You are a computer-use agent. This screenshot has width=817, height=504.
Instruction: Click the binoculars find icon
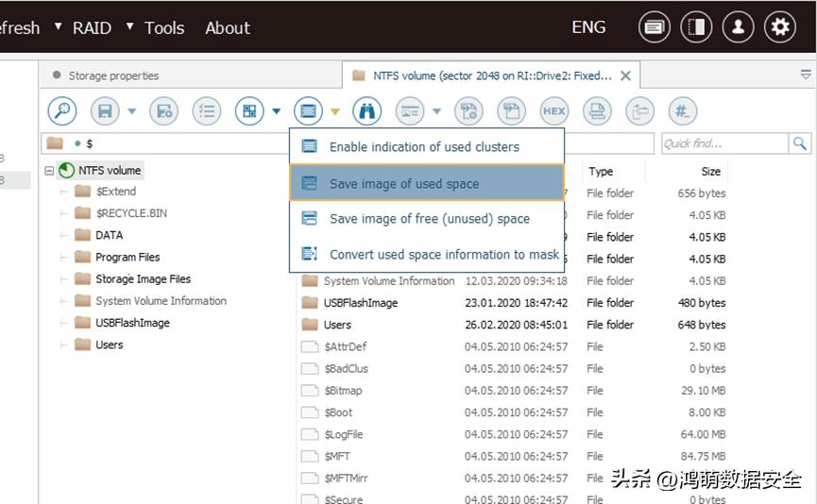coord(366,111)
